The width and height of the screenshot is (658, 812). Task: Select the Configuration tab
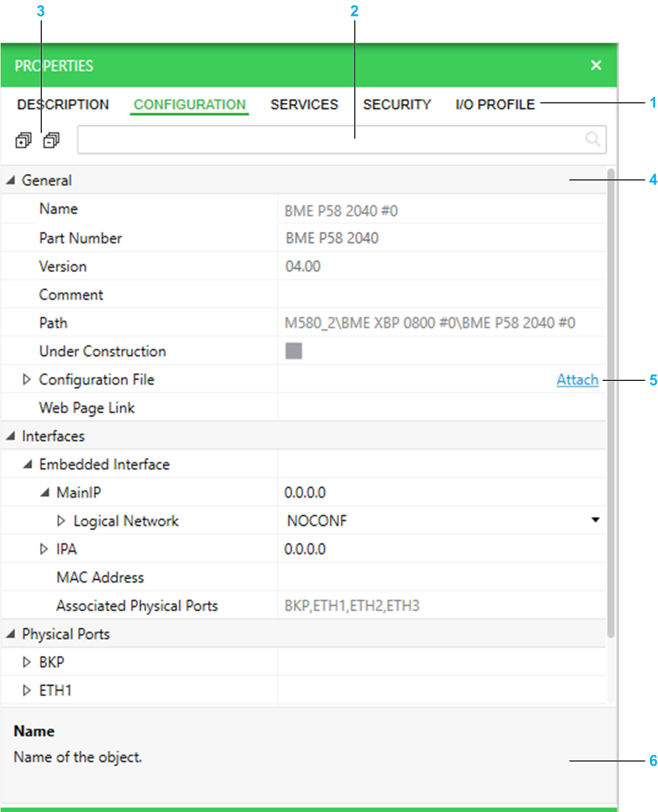(x=189, y=105)
